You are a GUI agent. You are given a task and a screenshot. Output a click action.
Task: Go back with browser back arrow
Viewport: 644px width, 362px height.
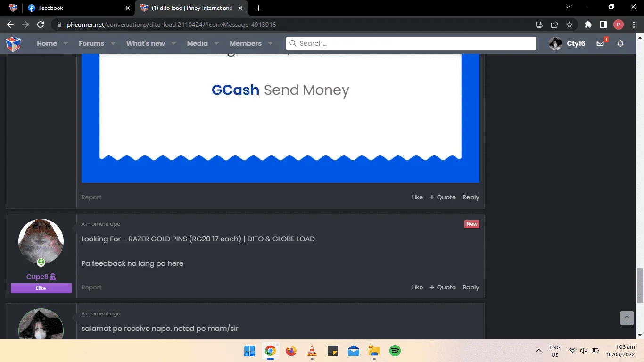(x=10, y=25)
